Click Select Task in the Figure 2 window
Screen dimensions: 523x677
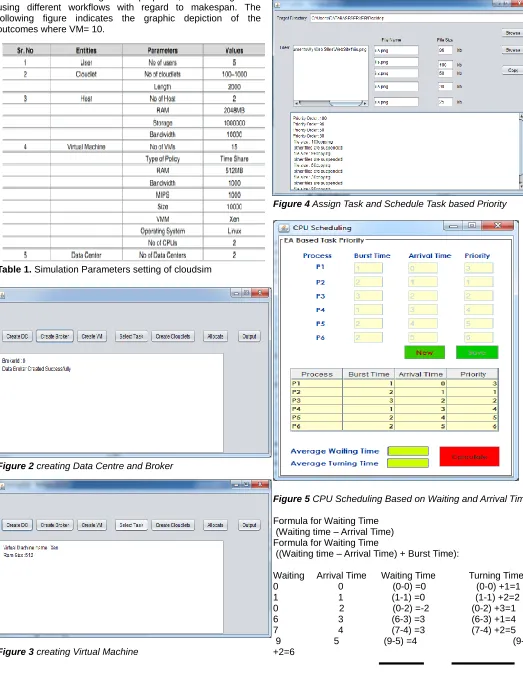coord(131,336)
